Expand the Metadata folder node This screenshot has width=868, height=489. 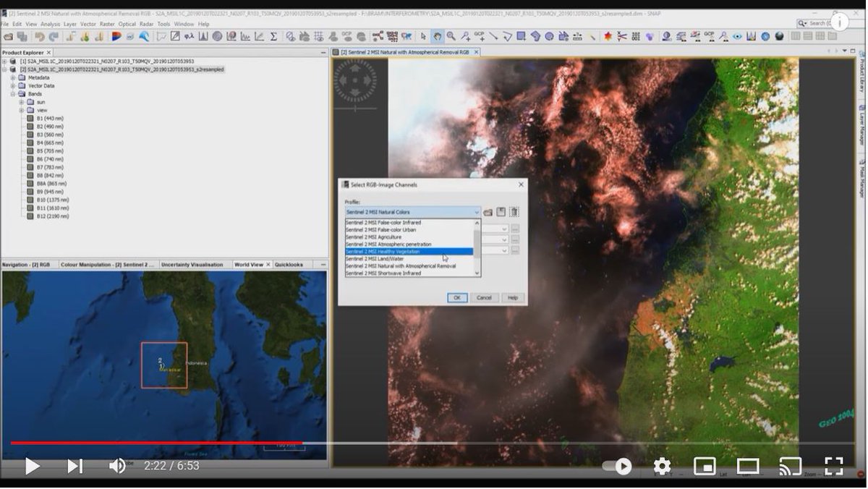click(13, 77)
